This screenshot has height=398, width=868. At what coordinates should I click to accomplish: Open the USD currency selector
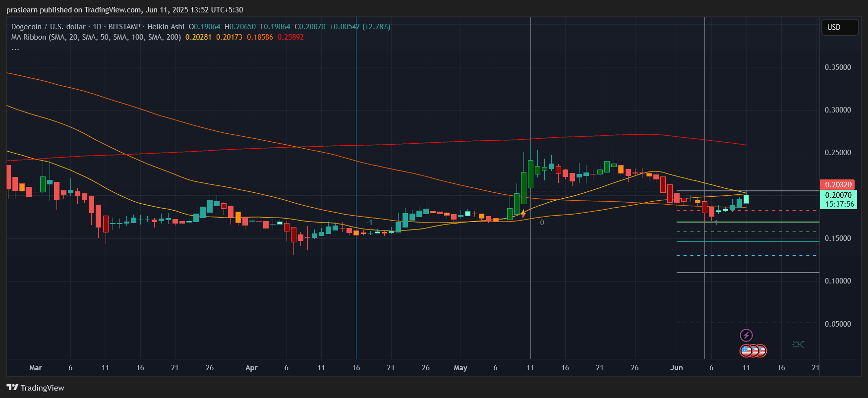coord(839,27)
